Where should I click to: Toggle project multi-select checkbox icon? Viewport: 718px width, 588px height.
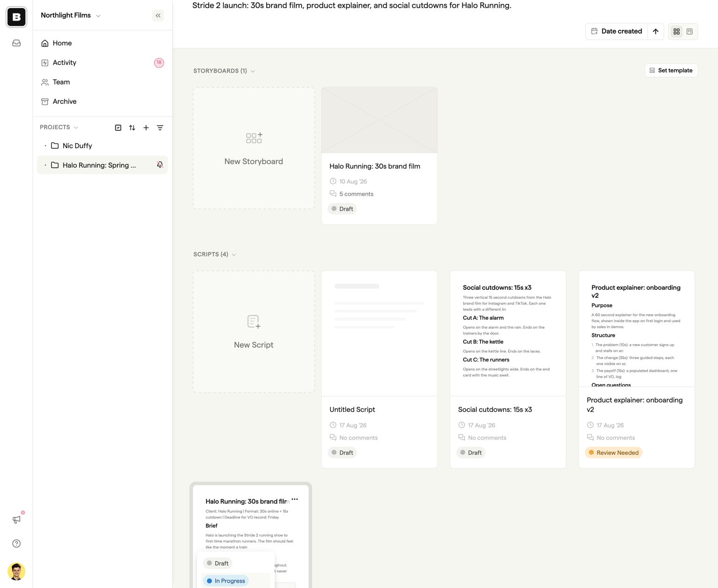118,128
